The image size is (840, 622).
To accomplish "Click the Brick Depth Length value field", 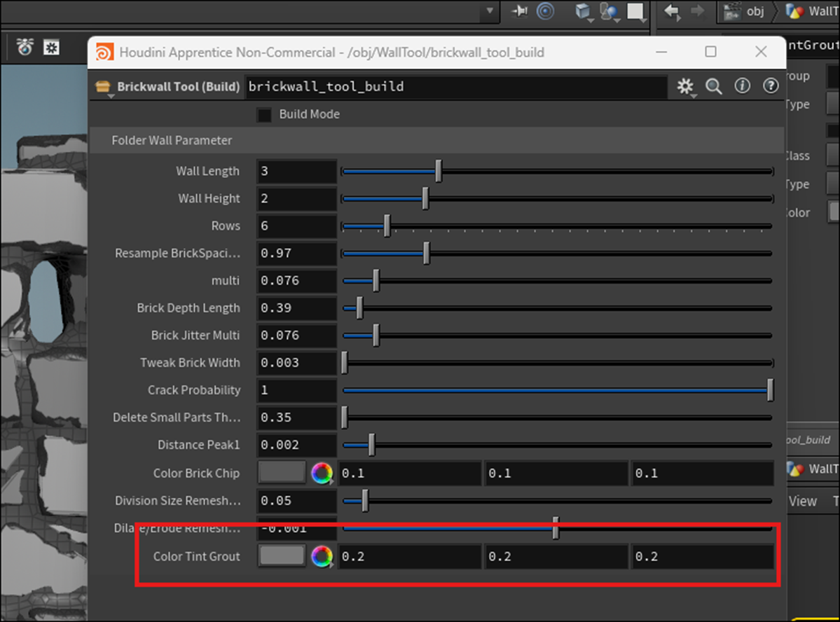I will tap(297, 308).
